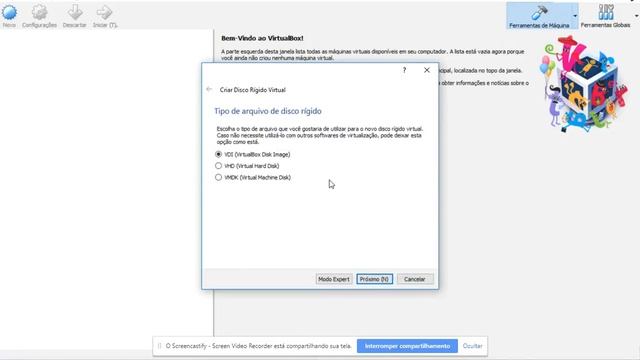Select VDI (VirtualBox Disk Image) option
Screen dimensions: 640x360
click(x=253, y=154)
